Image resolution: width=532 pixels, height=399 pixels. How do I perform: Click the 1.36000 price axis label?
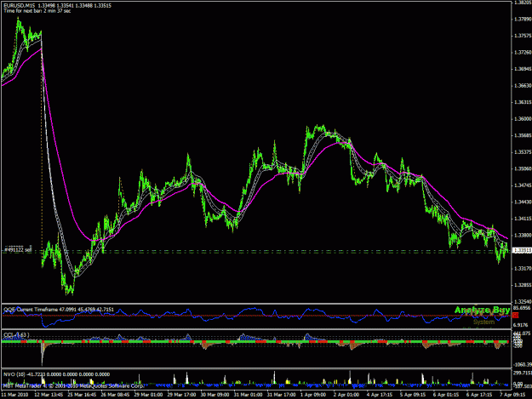coord(523,119)
